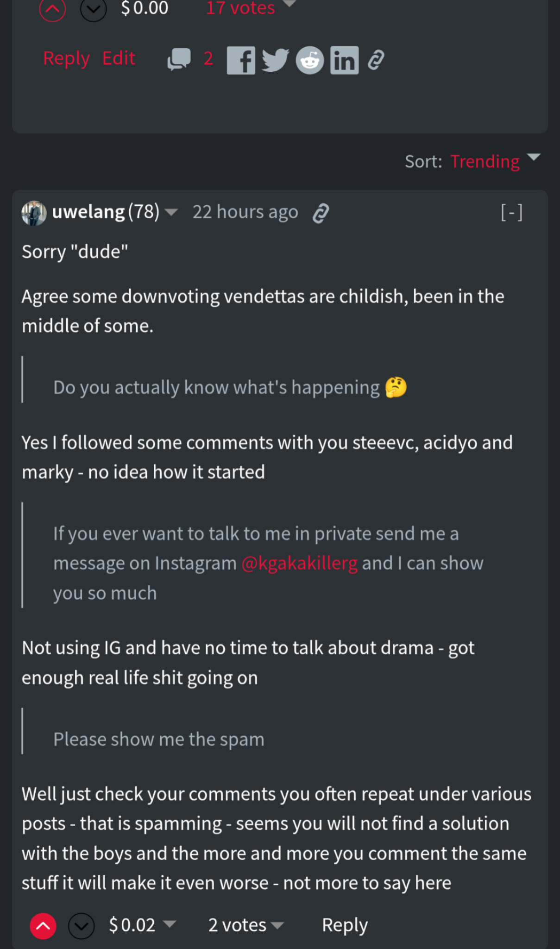This screenshot has height=949, width=560.
Task: Expand the 2 votes voter list
Action: (277, 925)
